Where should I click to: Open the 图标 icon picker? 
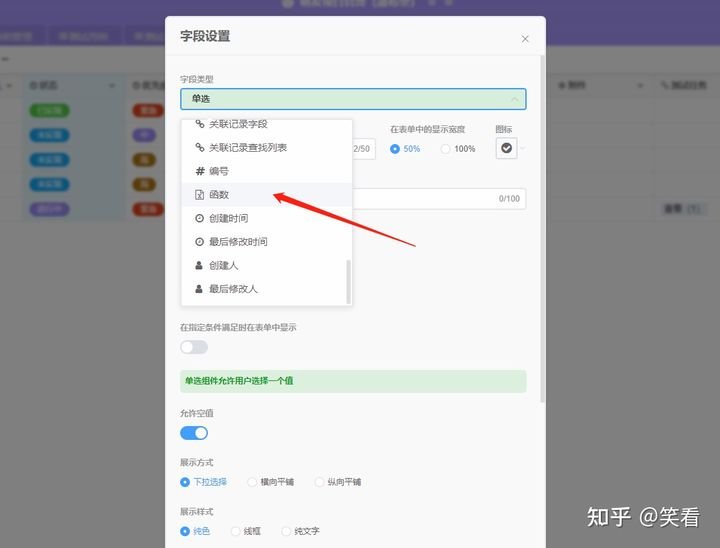[506, 148]
